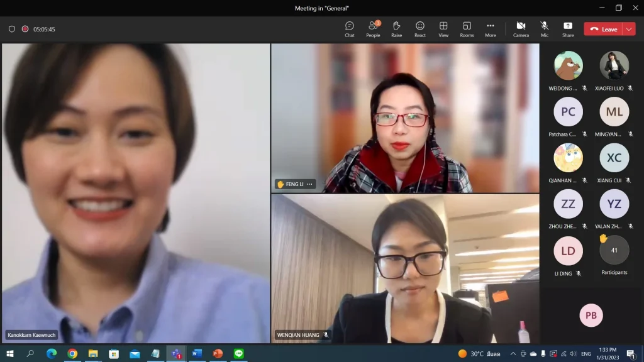Leave the meeting
Screen dimensions: 644x362
603,29
